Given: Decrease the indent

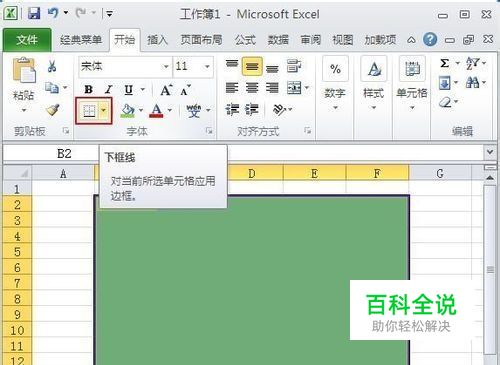Looking at the screenshot, I should (232, 110).
